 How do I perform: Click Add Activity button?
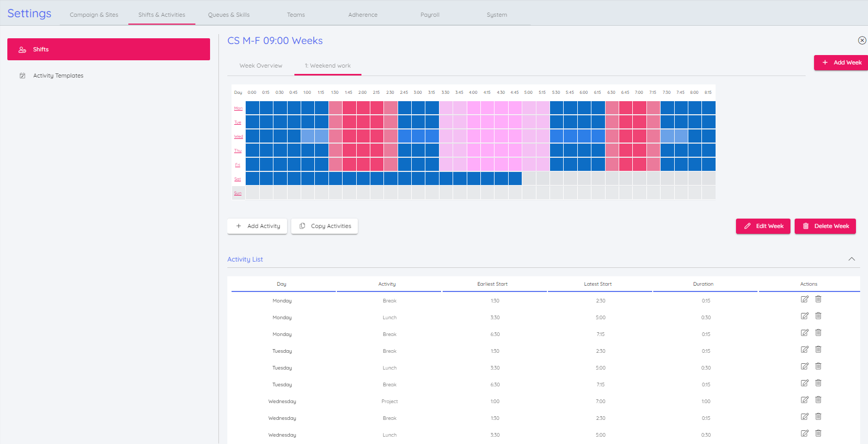click(257, 226)
